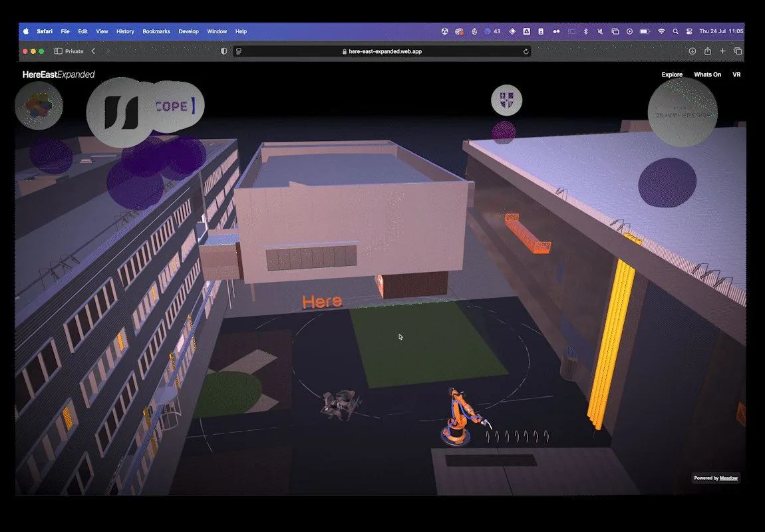Toggle Wi-Fi from the menu bar

(x=661, y=31)
